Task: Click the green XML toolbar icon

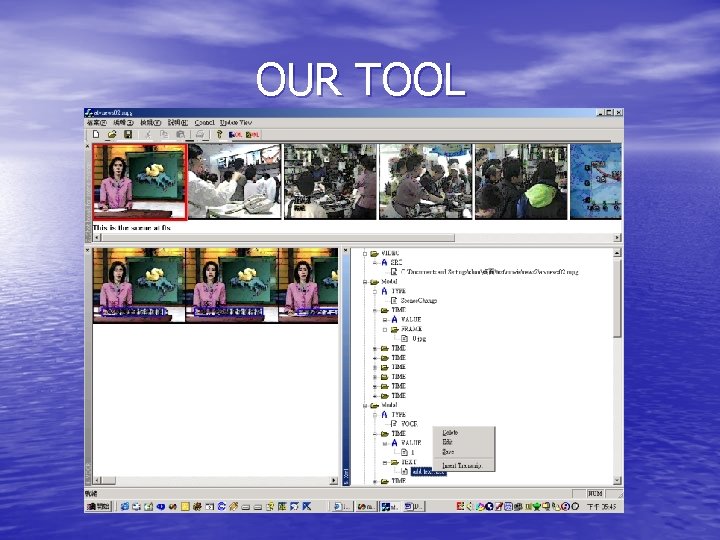Action: 253,135
